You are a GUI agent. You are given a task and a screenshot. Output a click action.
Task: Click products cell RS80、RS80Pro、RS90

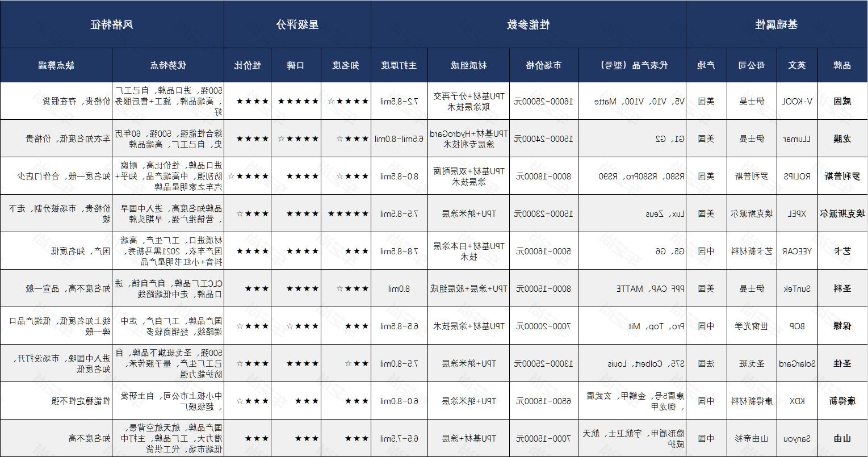tap(632, 176)
